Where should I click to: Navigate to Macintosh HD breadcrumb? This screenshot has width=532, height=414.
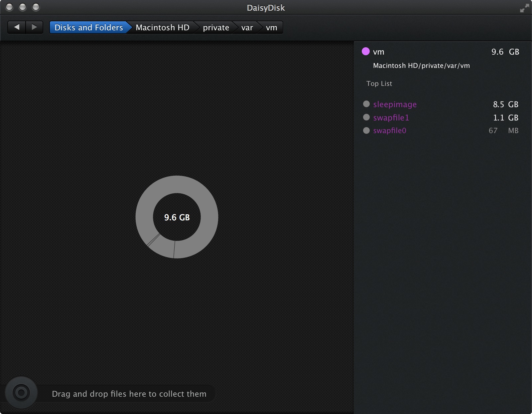click(163, 27)
